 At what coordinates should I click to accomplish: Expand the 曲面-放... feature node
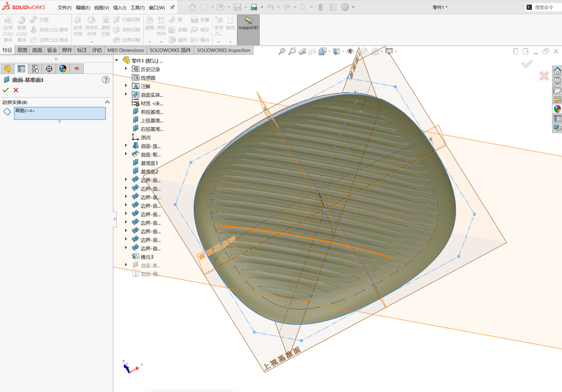[x=126, y=145]
